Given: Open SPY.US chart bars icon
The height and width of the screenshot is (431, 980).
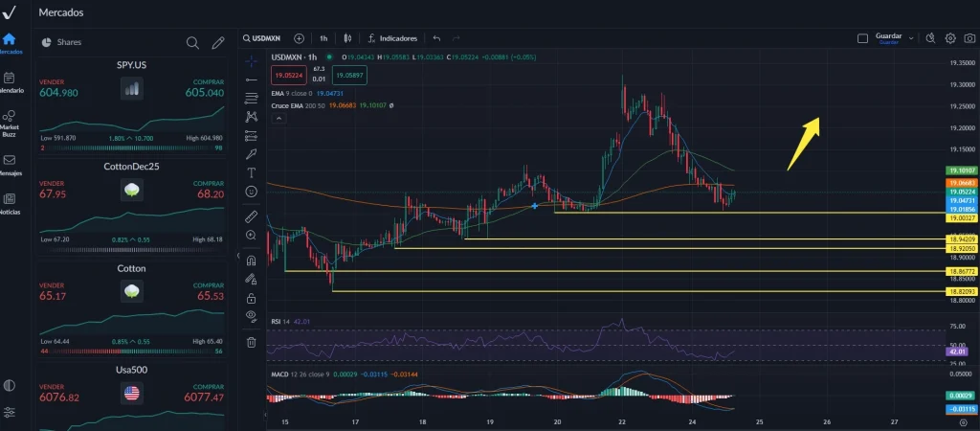Looking at the screenshot, I should pos(132,89).
